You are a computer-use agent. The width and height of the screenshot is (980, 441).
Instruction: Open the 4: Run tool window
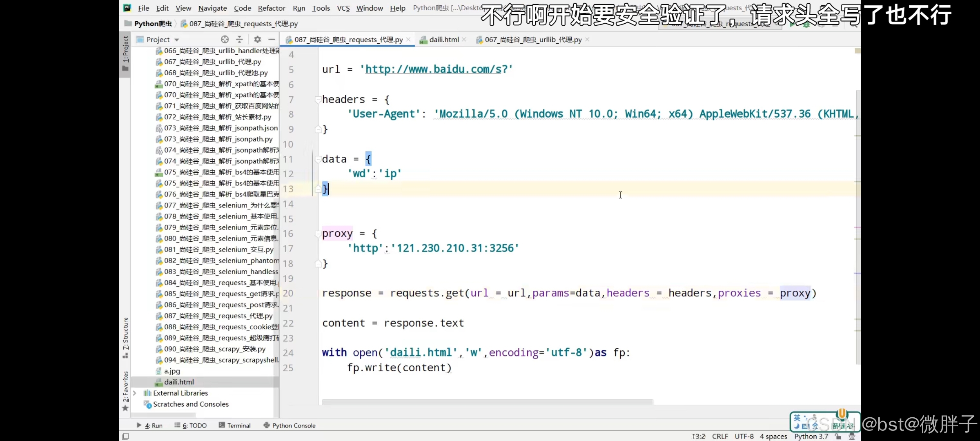(x=149, y=425)
